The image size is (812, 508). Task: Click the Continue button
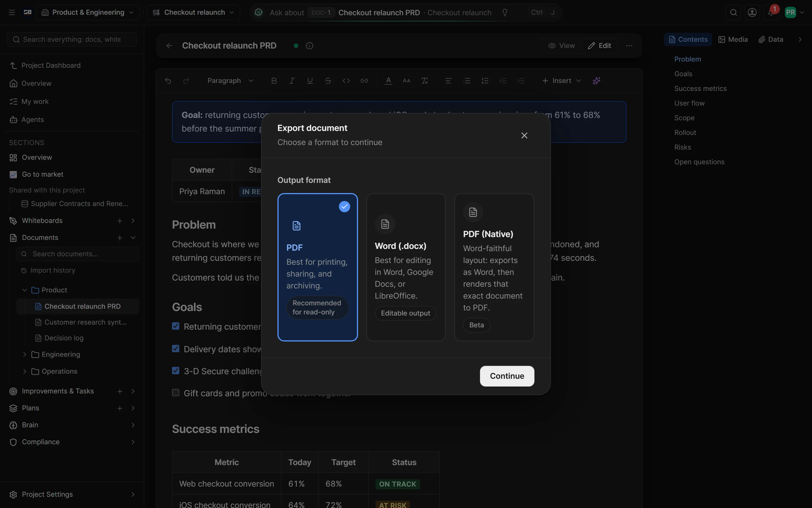507,376
